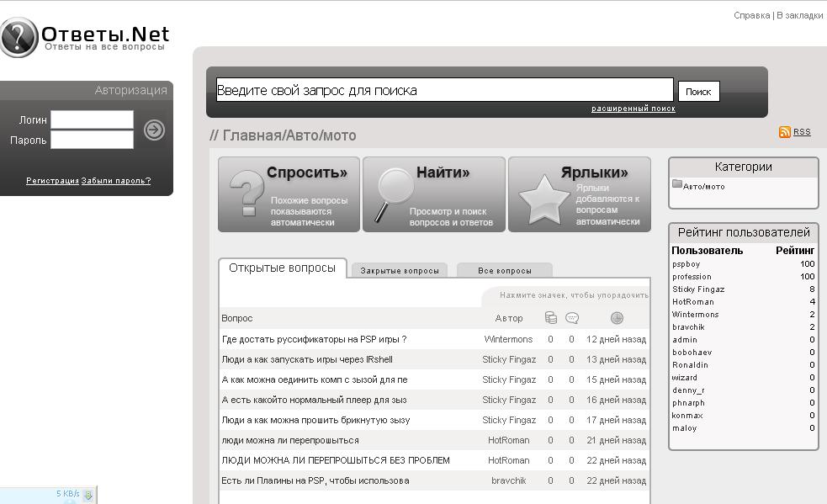The image size is (827, 504).
Task: Switch to Все вопросы tab
Action: click(504, 271)
